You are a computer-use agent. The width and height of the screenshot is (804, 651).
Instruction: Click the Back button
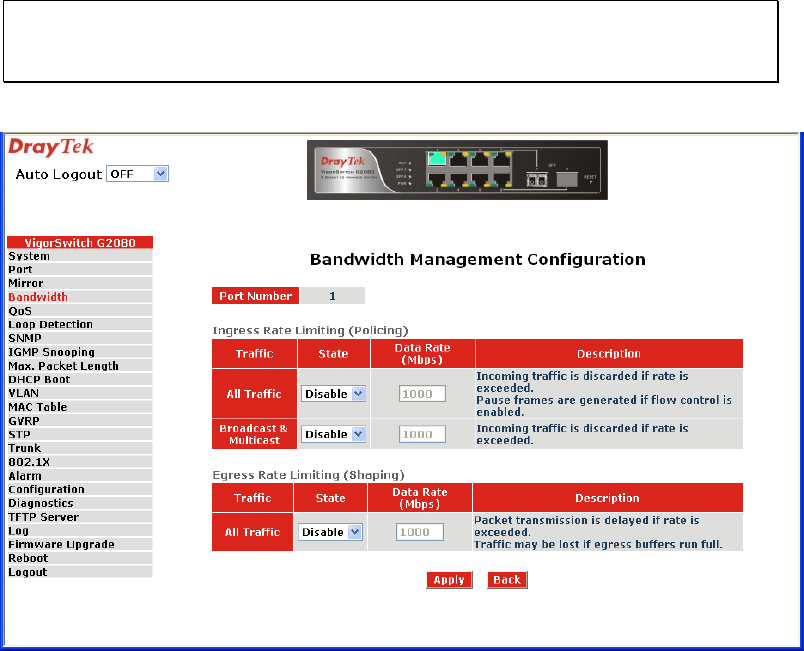coord(507,580)
